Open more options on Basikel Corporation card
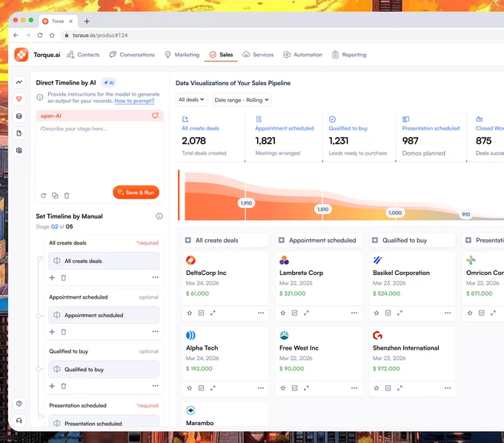The width and height of the screenshot is (504, 443). click(448, 313)
